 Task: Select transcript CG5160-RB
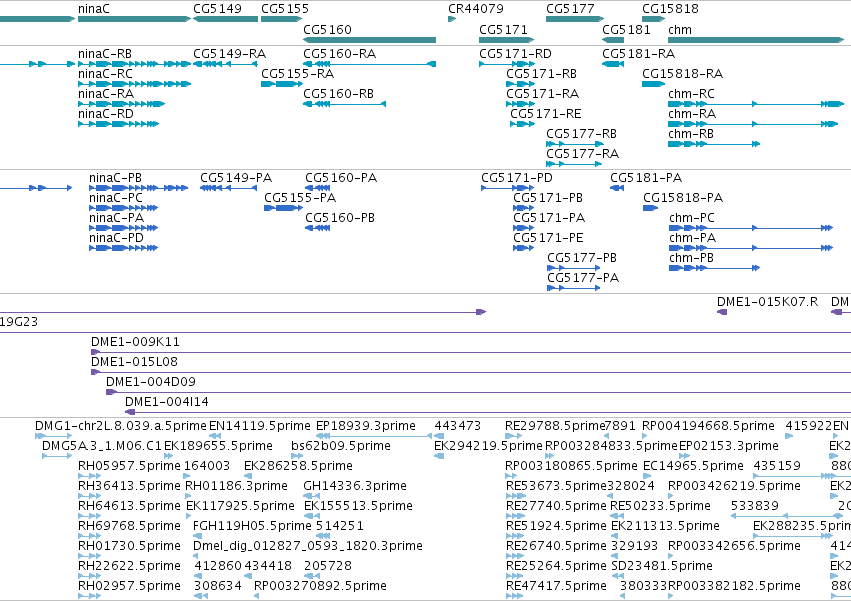click(x=344, y=104)
